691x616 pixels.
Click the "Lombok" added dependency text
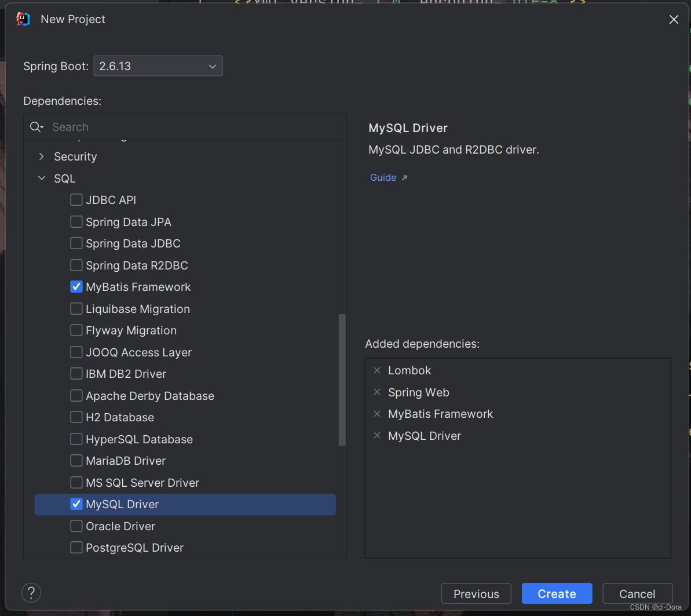click(410, 370)
